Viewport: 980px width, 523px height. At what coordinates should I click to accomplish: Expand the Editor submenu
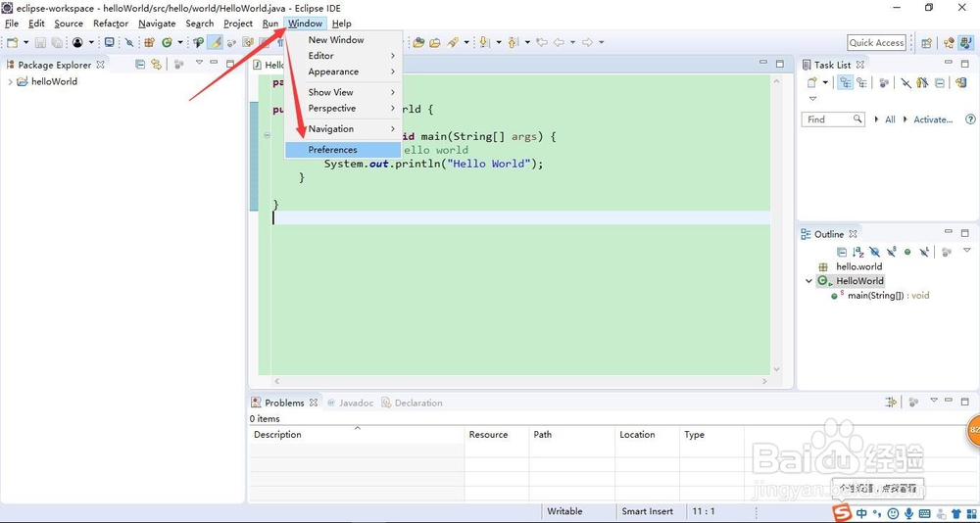pyautogui.click(x=342, y=56)
